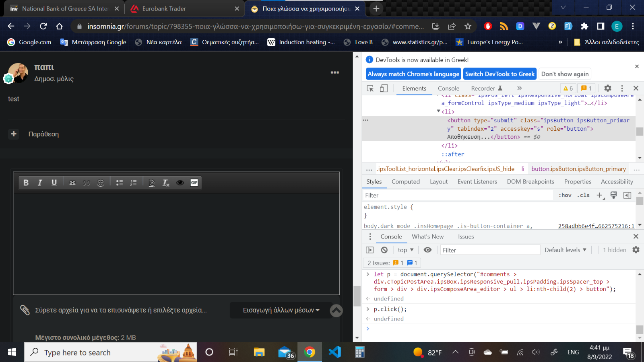Create a live expression eye icon
The height and width of the screenshot is (362, 644).
(427, 250)
